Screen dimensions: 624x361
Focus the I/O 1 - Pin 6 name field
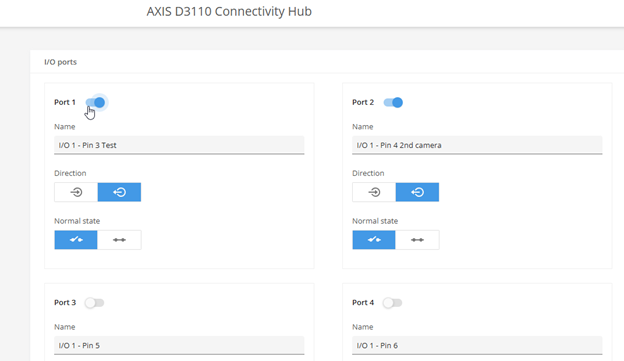coord(477,345)
